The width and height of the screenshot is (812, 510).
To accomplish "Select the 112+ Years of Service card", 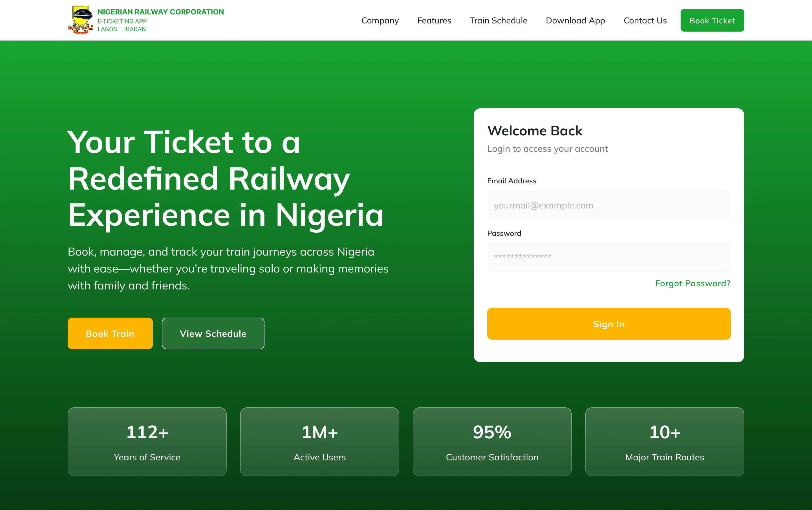I will [147, 441].
